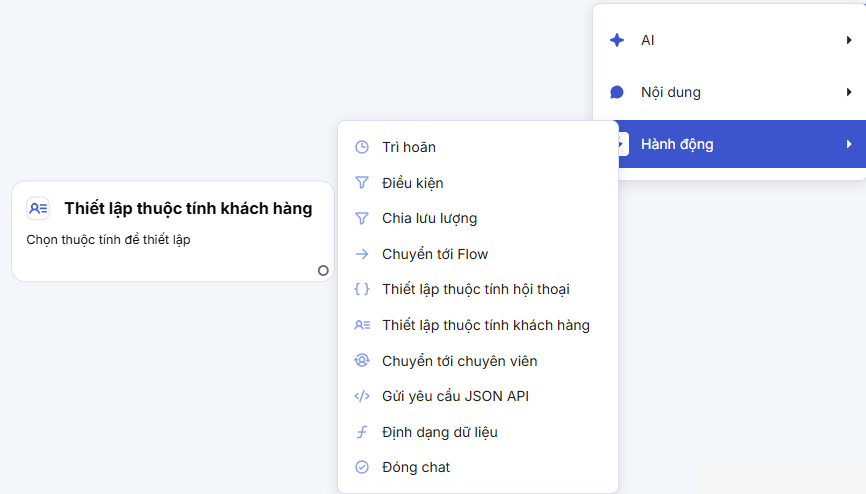Click the AI sparkle icon in menu
The width and height of the screenshot is (866, 494).
(x=617, y=40)
